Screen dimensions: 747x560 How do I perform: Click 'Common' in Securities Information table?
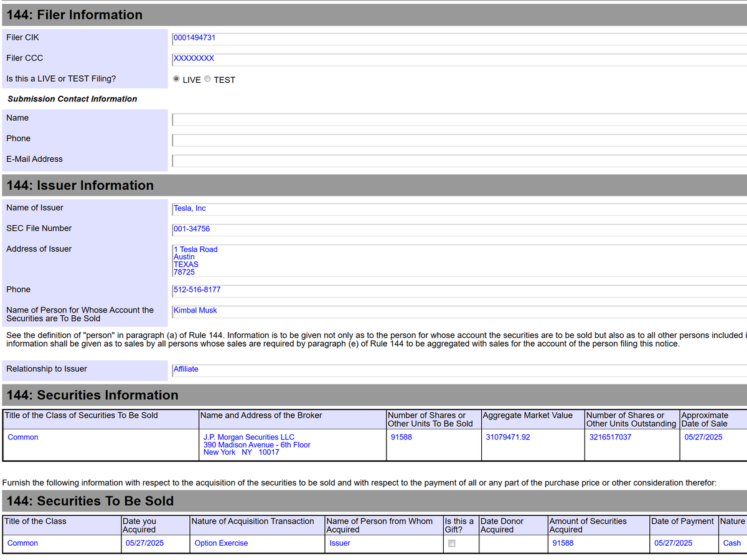pyautogui.click(x=23, y=437)
